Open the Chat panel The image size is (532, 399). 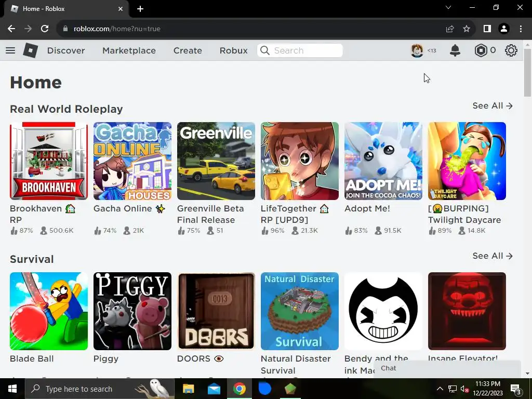[x=447, y=368]
